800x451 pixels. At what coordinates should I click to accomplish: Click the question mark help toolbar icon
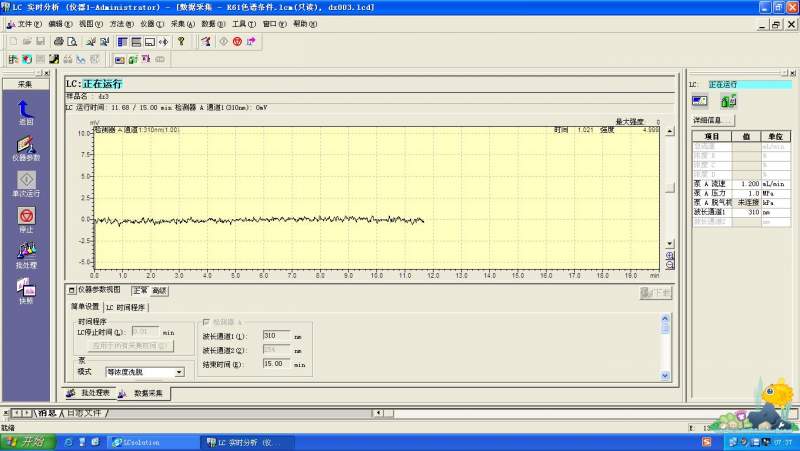[181, 41]
